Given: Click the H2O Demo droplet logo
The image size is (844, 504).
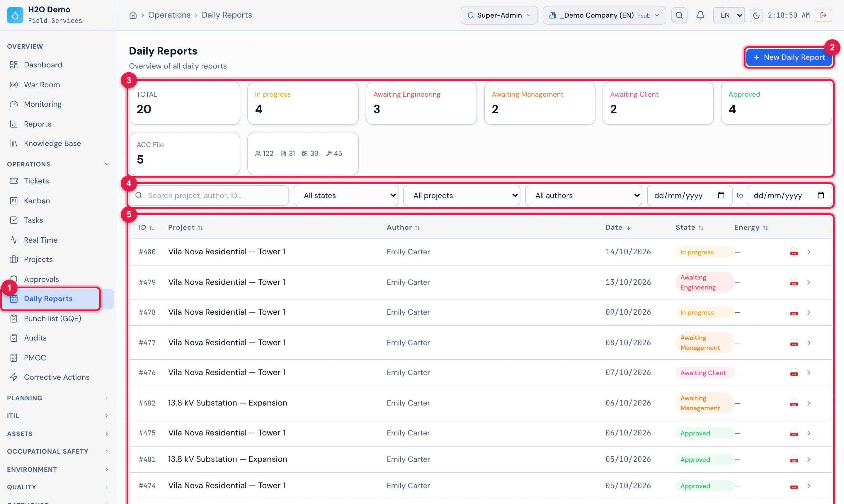Looking at the screenshot, I should coord(15,15).
